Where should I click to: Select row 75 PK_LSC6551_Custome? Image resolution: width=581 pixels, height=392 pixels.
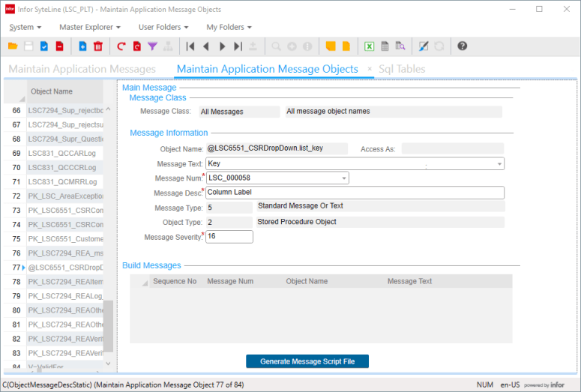(x=64, y=238)
